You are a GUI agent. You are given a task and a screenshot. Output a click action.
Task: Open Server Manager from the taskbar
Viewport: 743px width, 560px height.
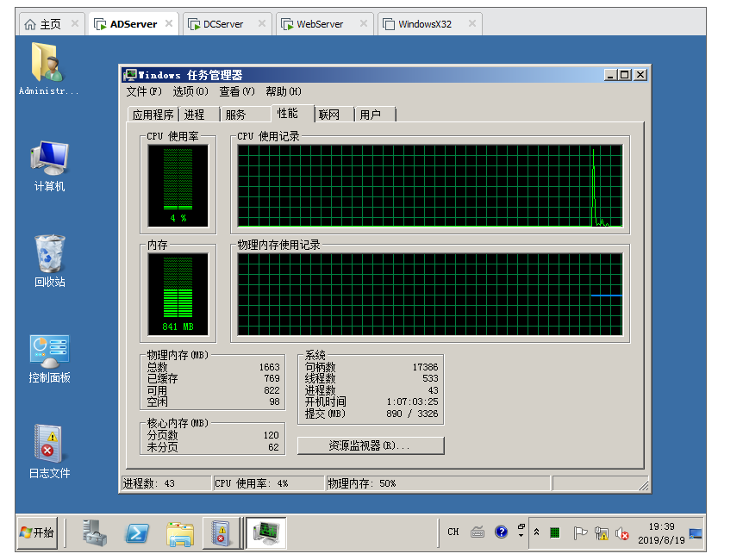(95, 533)
